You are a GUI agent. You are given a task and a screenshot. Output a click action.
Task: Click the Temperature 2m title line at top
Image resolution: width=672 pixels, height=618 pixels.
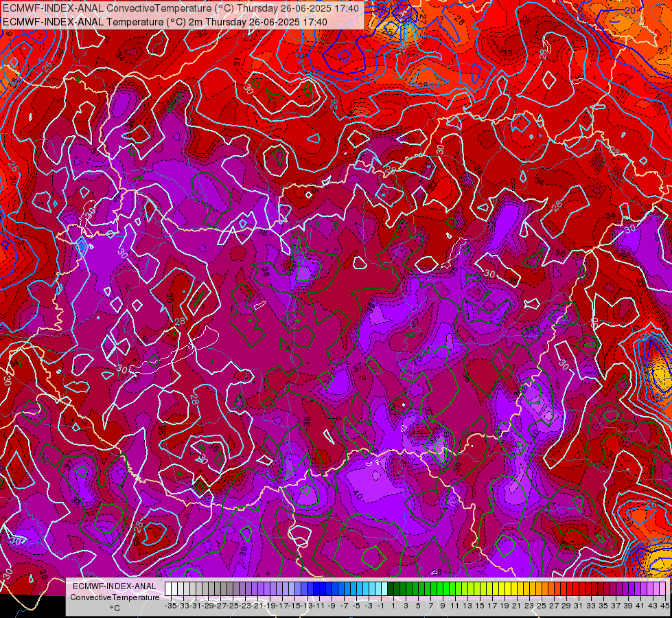tap(165, 22)
